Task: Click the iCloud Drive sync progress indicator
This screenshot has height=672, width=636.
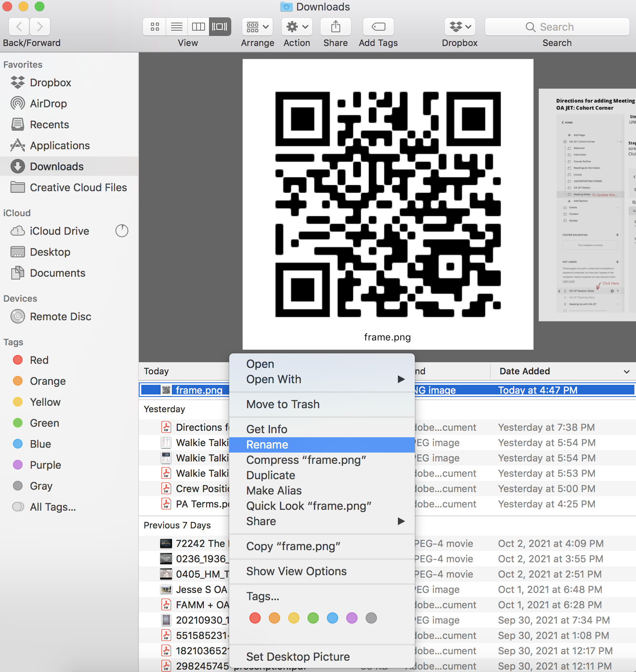Action: (122, 231)
